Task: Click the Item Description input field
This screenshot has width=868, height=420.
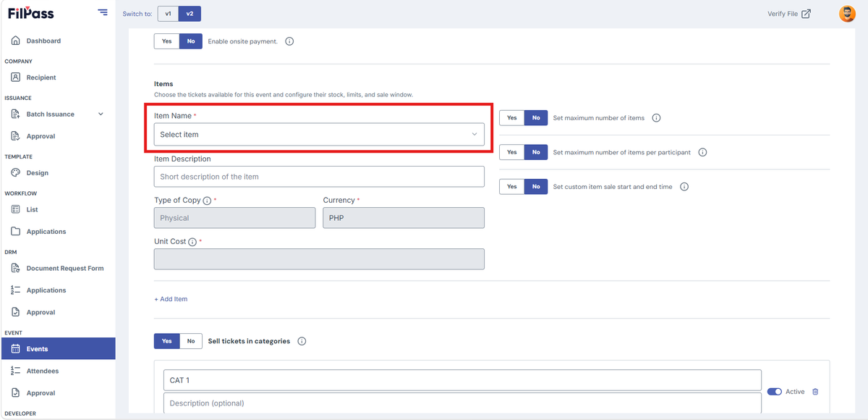Action: click(x=319, y=177)
